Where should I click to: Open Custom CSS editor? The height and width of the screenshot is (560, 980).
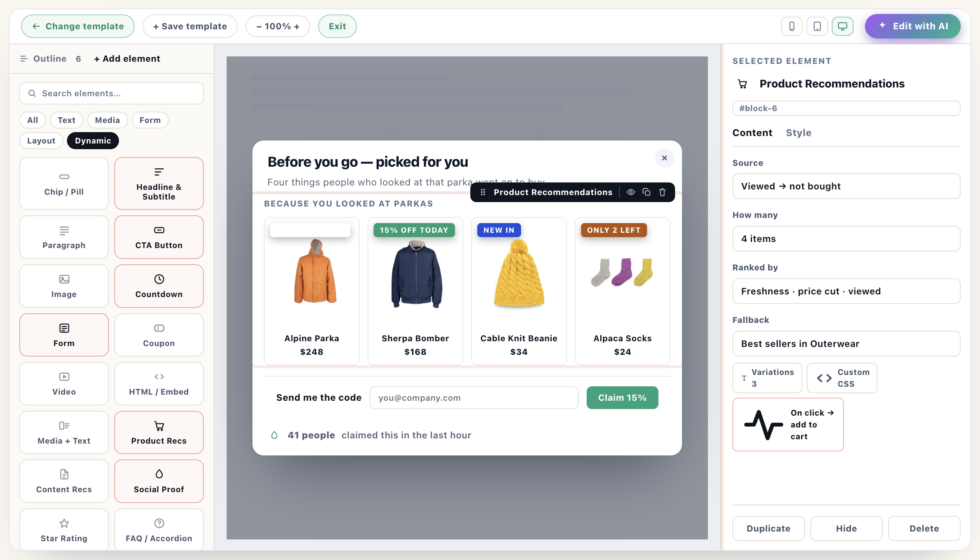tap(842, 378)
